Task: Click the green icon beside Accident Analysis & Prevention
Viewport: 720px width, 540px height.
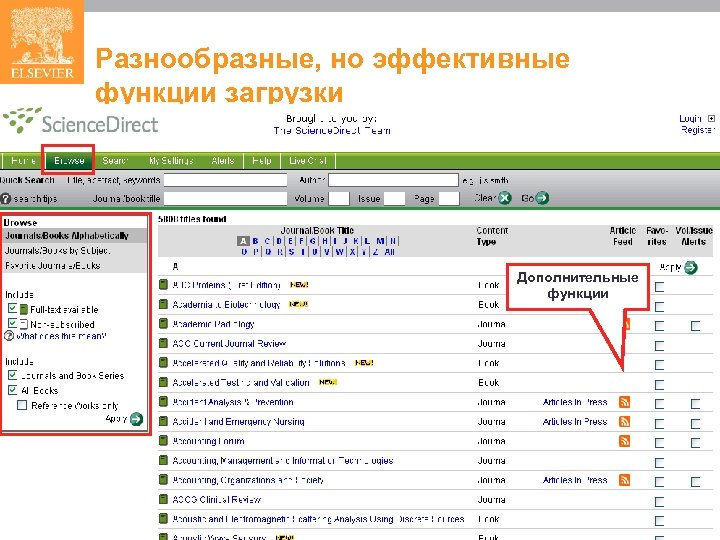Action: click(x=163, y=401)
